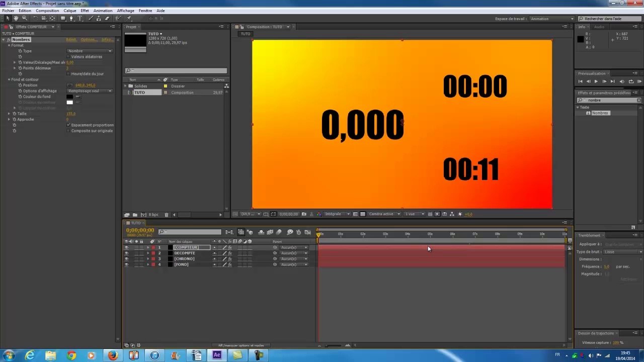Hide the CHRONO layer with eye icon
644x362 pixels.
tap(126, 259)
